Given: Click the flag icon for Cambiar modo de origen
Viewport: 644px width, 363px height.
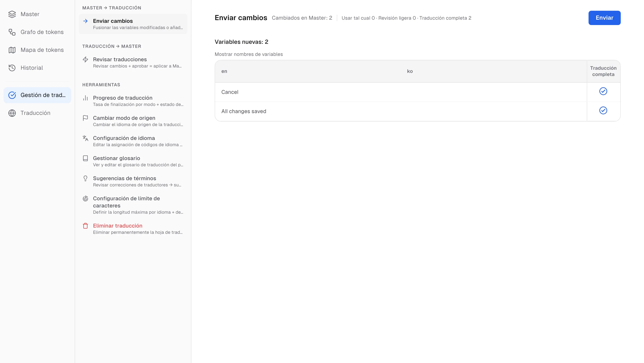Looking at the screenshot, I should pos(85,118).
